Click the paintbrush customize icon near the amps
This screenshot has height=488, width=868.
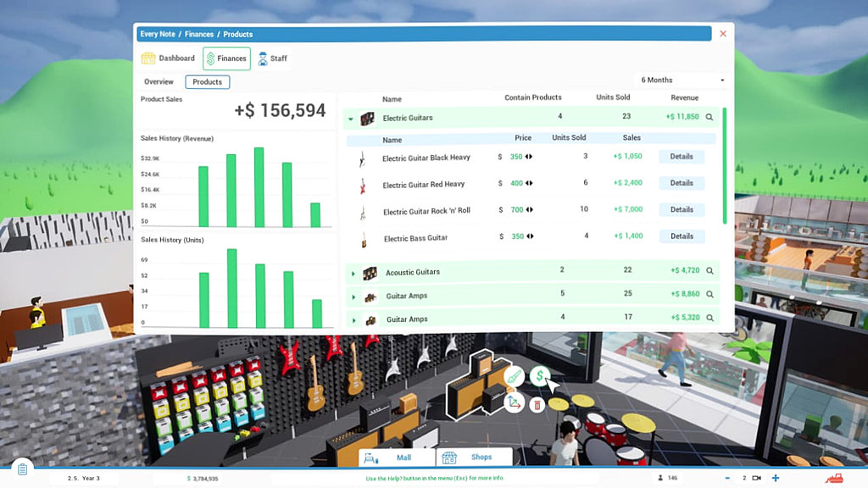click(515, 377)
